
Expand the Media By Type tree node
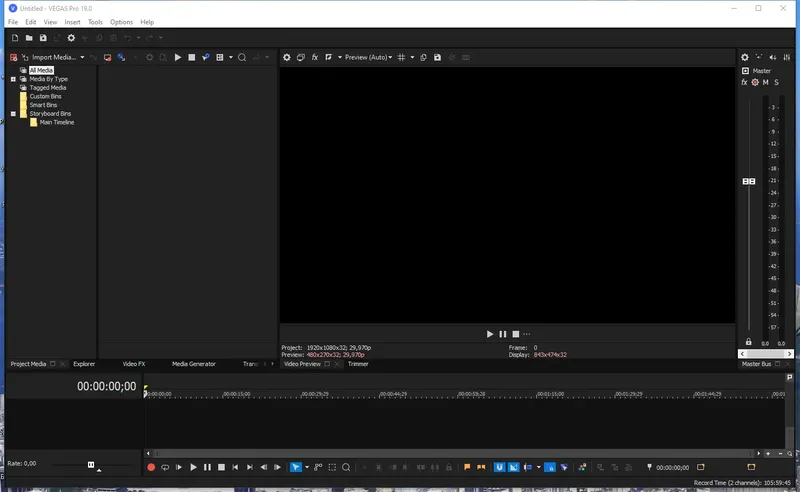click(13, 79)
